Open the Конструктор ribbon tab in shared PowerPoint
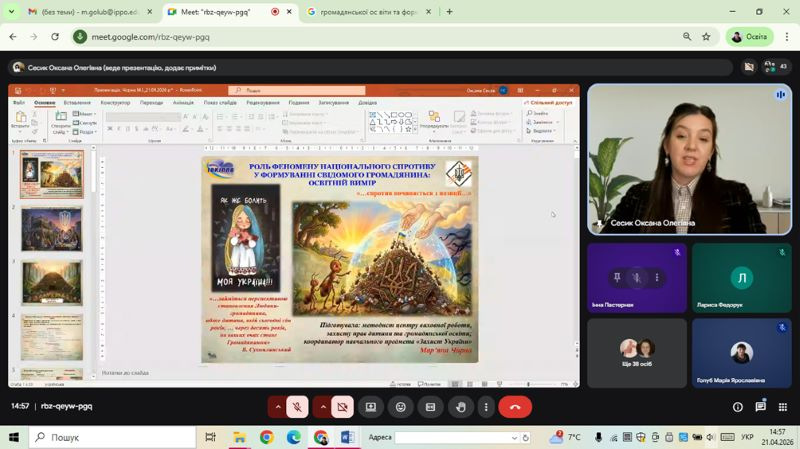This screenshot has height=449, width=800. pyautogui.click(x=115, y=103)
